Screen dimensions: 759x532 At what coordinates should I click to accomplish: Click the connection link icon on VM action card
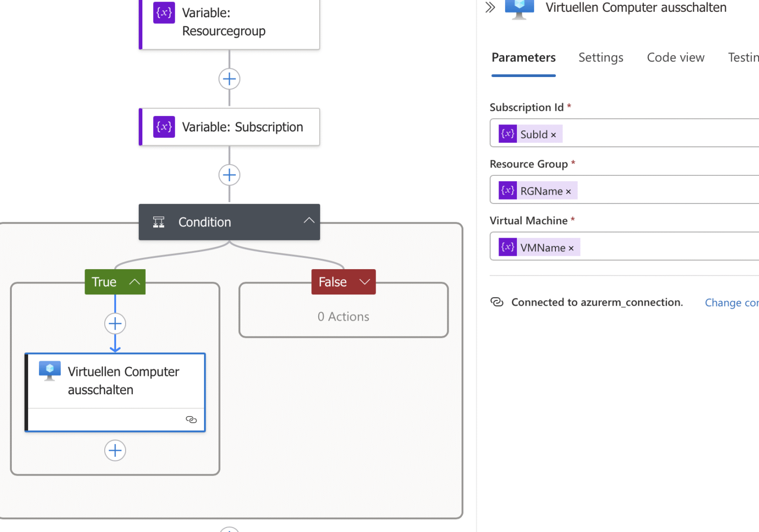click(x=191, y=419)
